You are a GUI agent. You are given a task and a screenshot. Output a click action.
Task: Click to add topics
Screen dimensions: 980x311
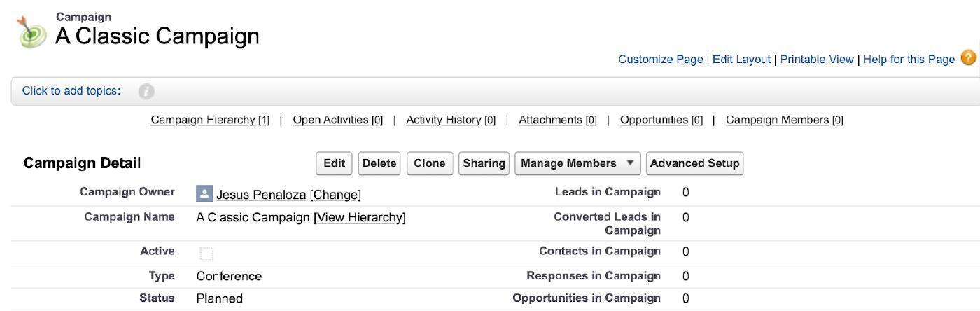71,91
